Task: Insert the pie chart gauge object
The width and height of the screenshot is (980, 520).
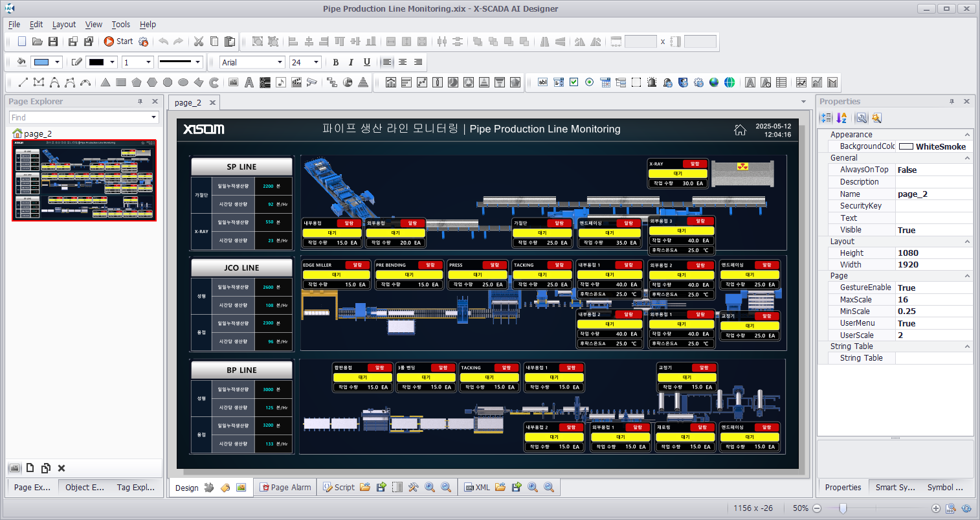Action: (x=348, y=82)
